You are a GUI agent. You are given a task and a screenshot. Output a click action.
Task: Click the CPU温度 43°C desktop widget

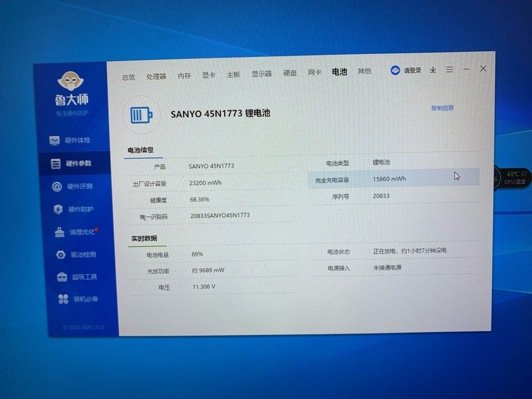pyautogui.click(x=513, y=178)
